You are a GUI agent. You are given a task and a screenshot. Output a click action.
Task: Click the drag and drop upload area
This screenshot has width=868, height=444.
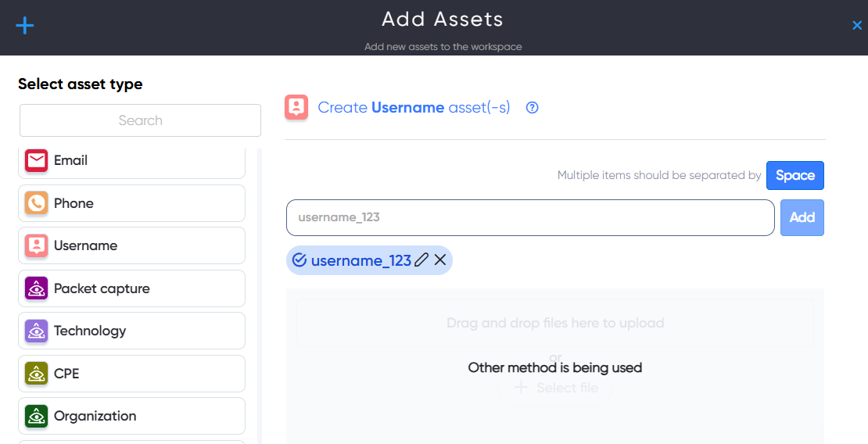(x=555, y=323)
